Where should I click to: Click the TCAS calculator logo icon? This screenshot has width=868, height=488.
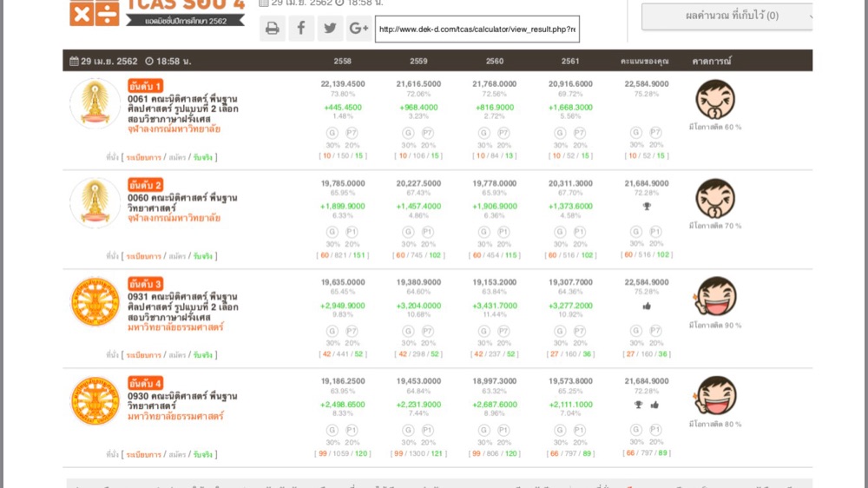[x=94, y=13]
